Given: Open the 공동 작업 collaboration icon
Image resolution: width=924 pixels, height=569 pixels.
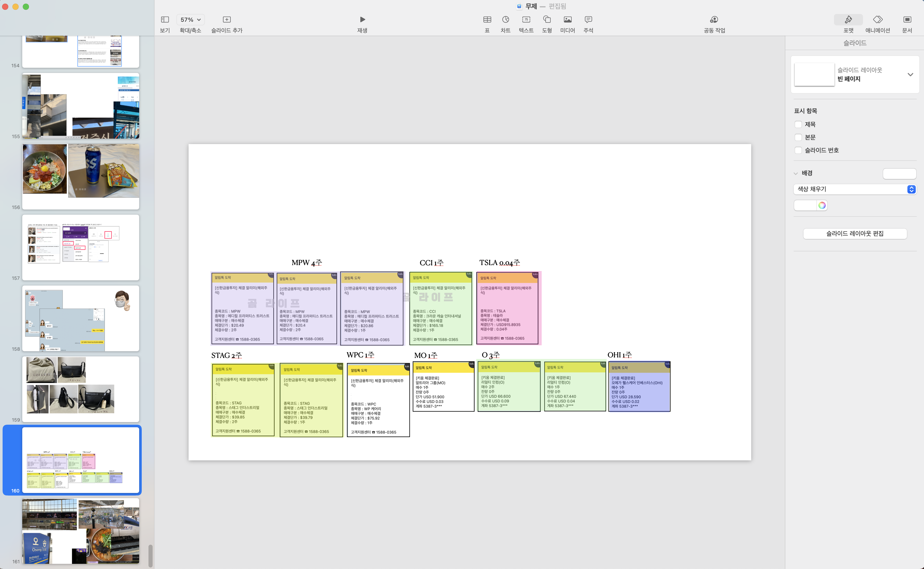Looking at the screenshot, I should [x=714, y=20].
